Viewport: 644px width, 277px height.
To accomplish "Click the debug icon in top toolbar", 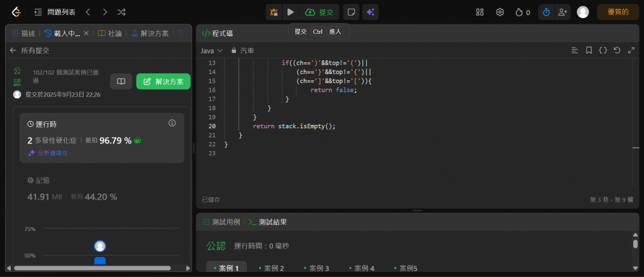I will pyautogui.click(x=274, y=13).
